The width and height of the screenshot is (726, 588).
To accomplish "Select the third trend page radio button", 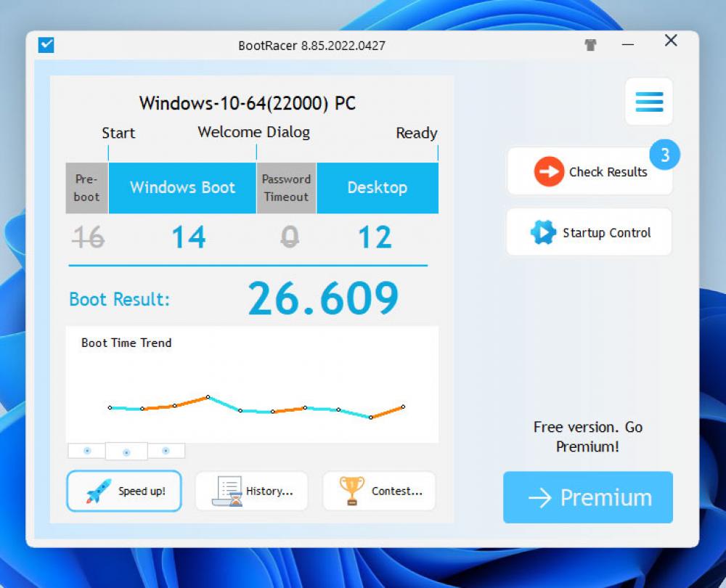I will pos(165,451).
